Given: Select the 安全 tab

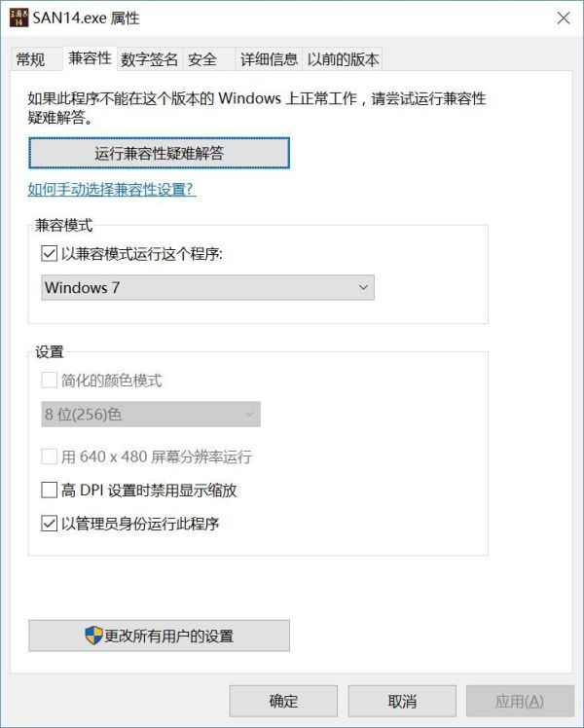Looking at the screenshot, I should pyautogui.click(x=202, y=59).
